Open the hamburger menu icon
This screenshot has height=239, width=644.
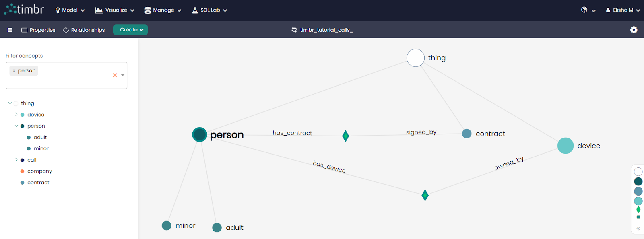click(x=10, y=30)
